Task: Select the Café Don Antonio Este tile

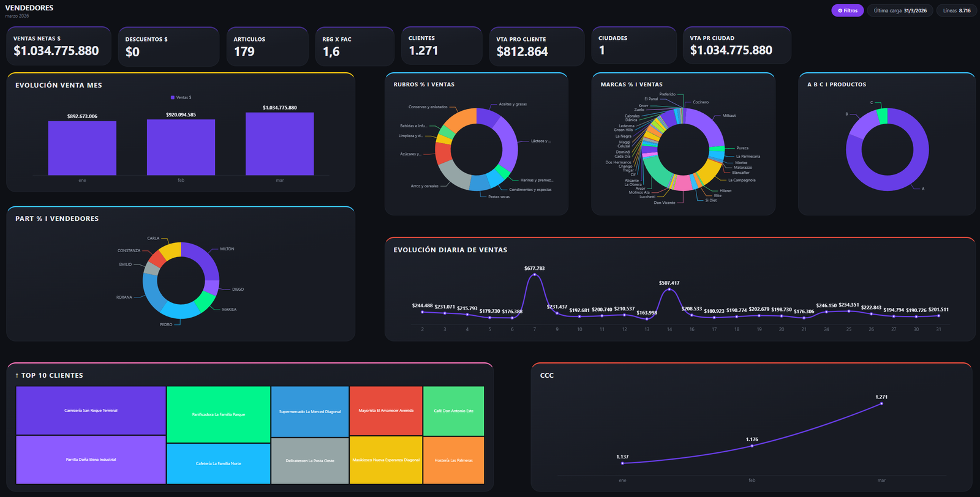Action: pos(453,411)
